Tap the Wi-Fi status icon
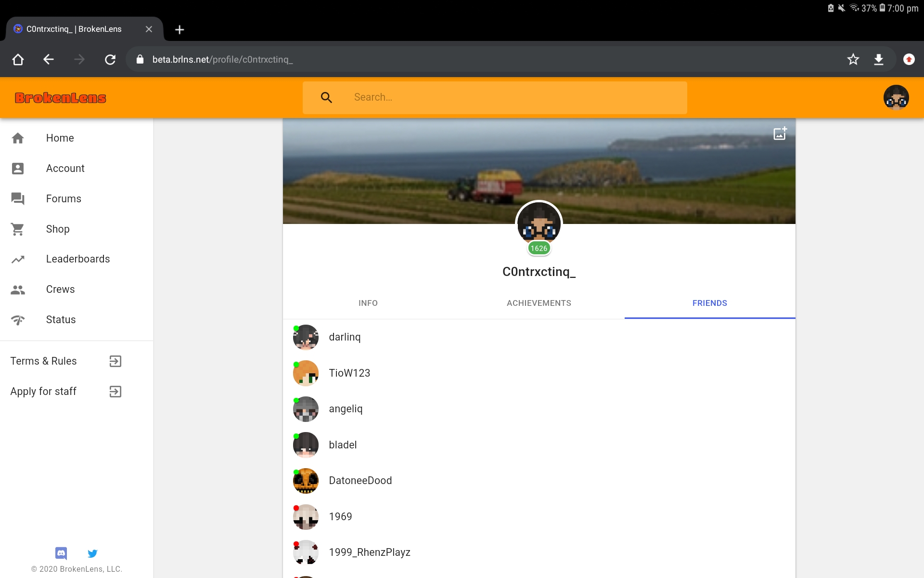The height and width of the screenshot is (578, 924). [x=854, y=8]
